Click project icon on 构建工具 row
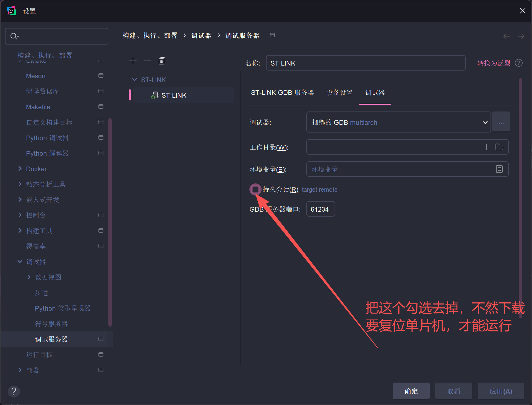 (x=101, y=230)
